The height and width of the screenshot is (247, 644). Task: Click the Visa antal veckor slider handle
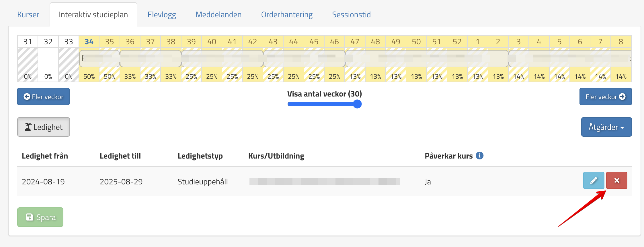pyautogui.click(x=357, y=104)
